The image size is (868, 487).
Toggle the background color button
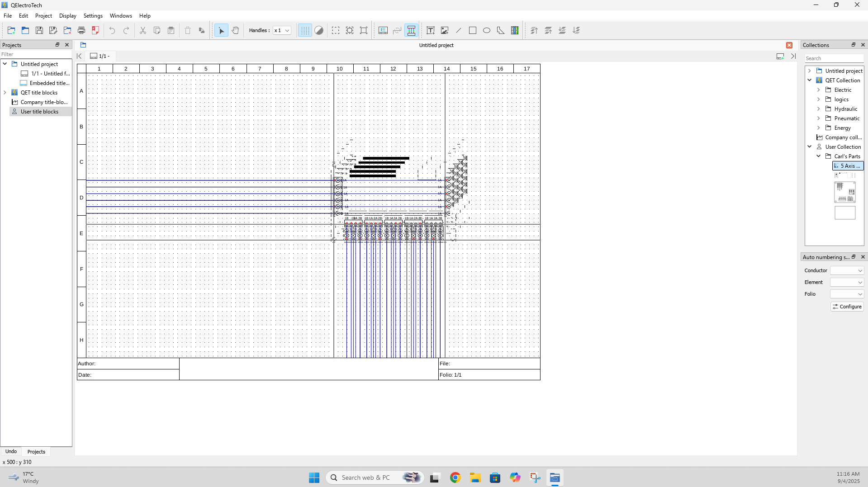click(x=319, y=31)
